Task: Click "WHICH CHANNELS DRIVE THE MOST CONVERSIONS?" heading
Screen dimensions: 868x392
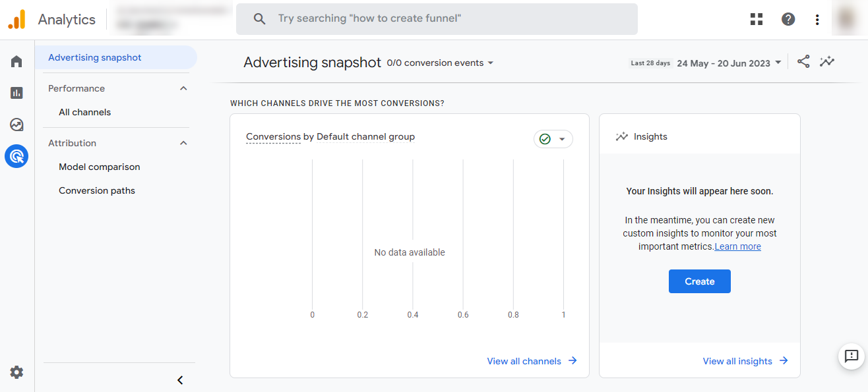Action: tap(337, 103)
